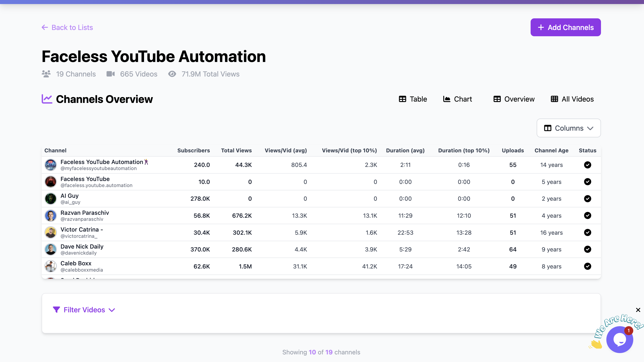Close the We Are Here chat prompt

638,310
